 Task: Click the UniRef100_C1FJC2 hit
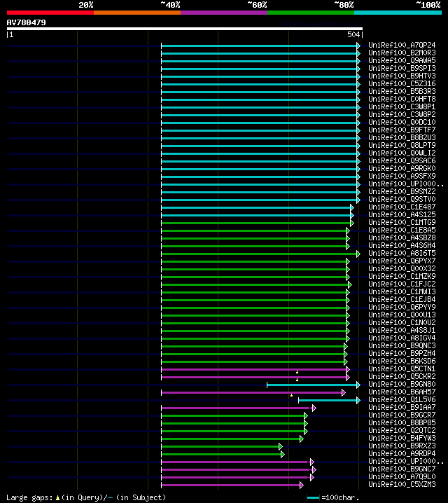coord(402,284)
